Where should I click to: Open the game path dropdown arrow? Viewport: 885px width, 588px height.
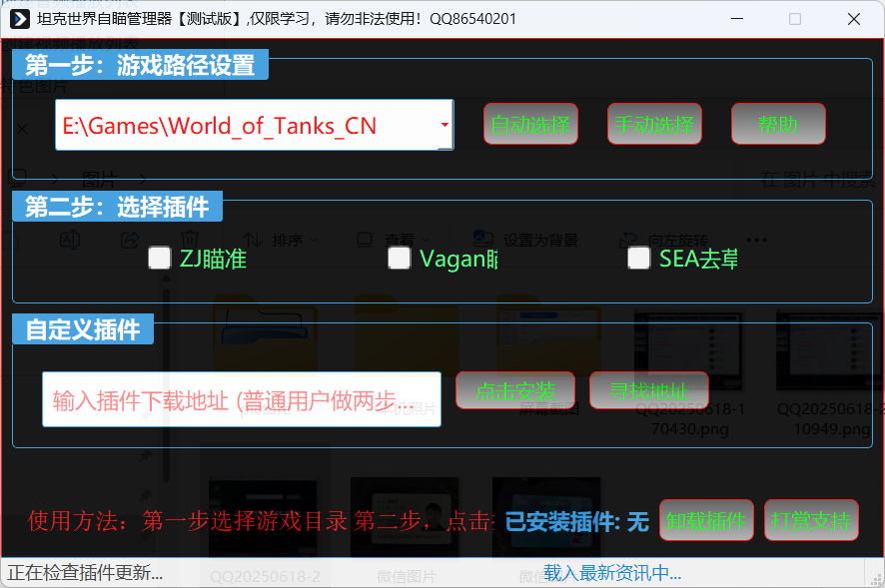point(444,125)
